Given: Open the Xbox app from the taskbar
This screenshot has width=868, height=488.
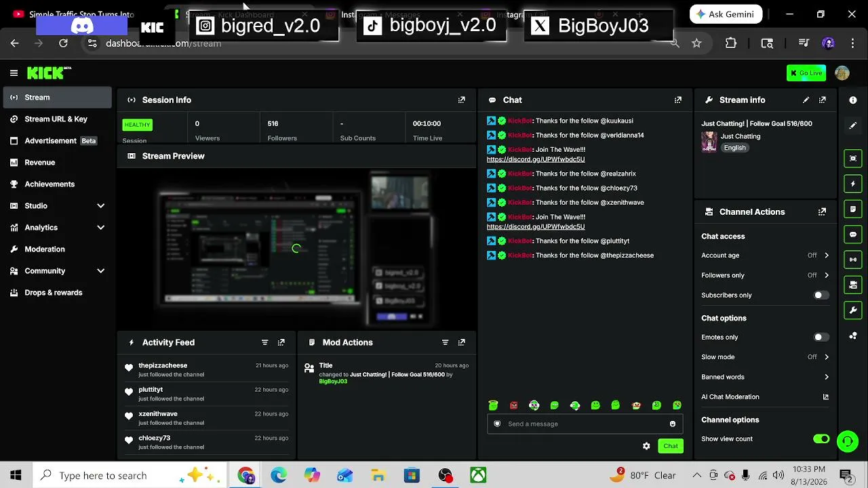Looking at the screenshot, I should pyautogui.click(x=478, y=475).
